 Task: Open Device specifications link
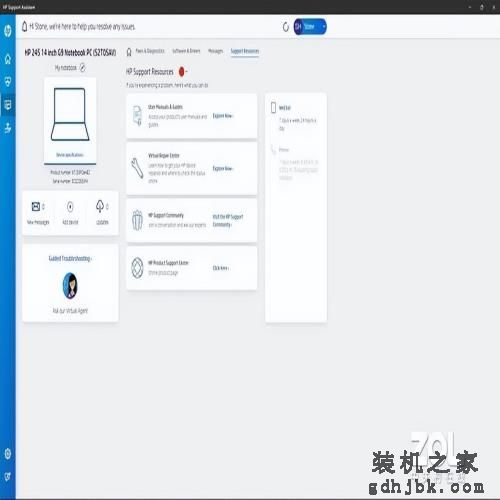70,155
